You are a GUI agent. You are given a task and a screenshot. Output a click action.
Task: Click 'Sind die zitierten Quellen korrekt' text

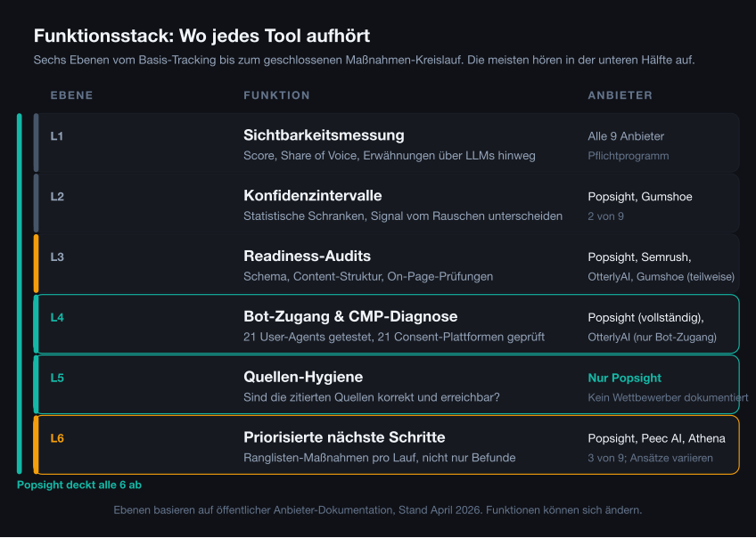[x=371, y=397]
